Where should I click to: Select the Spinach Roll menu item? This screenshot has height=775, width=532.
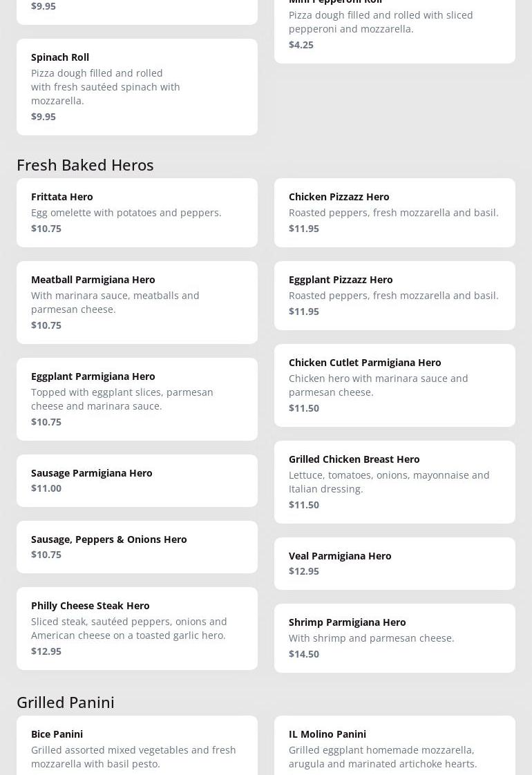[137, 86]
